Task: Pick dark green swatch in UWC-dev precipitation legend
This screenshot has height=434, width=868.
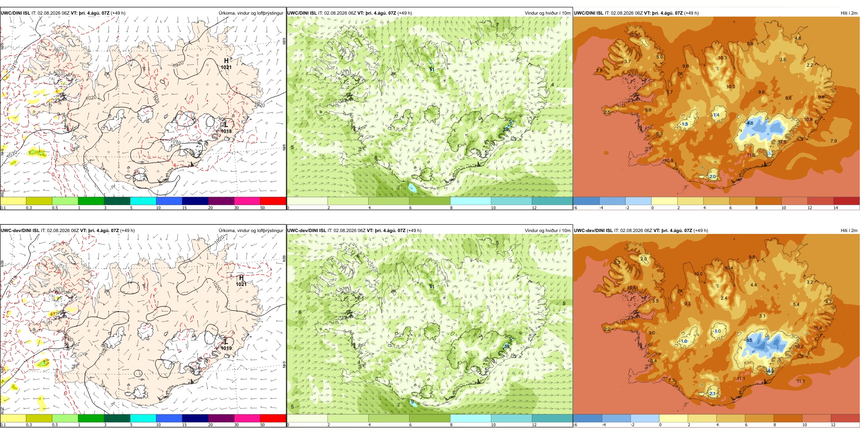Action: click(x=117, y=418)
